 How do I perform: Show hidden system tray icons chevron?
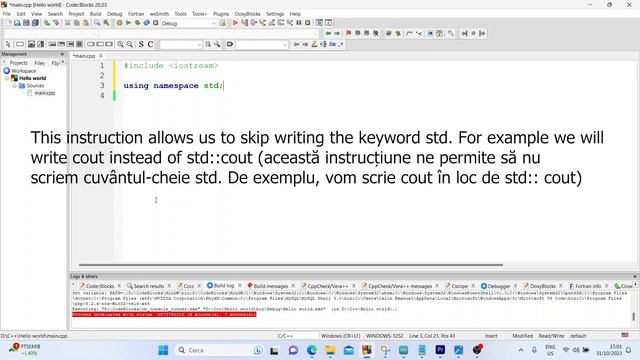pos(521,350)
